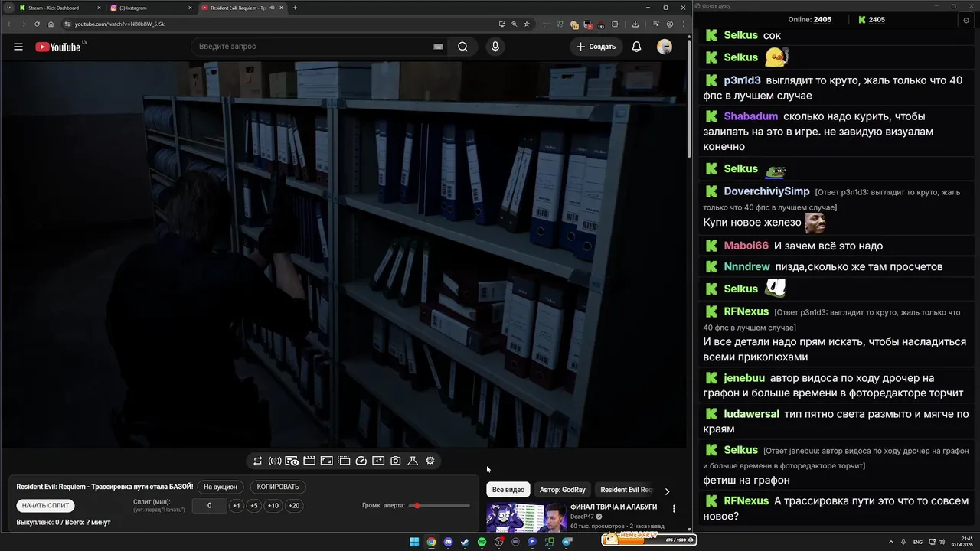Click username 'DoverchiviySimp' in chat
Image resolution: width=980 pixels, height=551 pixels.
(766, 191)
